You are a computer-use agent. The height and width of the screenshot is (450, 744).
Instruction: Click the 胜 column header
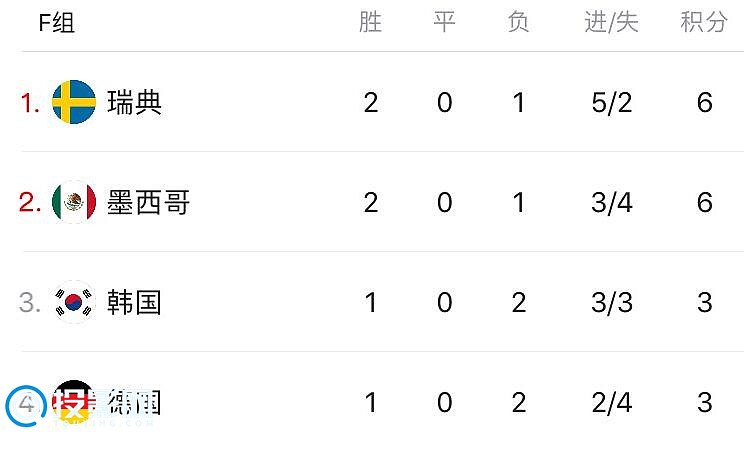click(371, 22)
